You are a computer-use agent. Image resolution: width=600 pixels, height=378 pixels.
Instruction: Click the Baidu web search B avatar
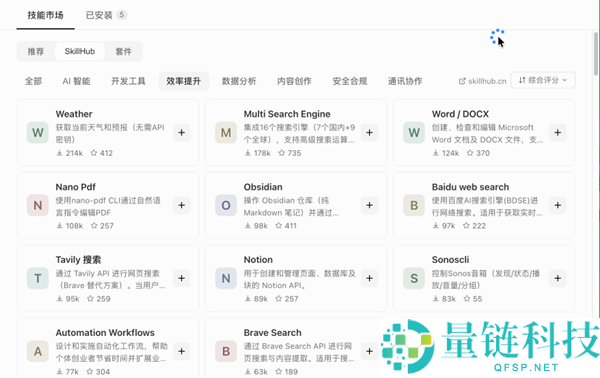coord(414,205)
